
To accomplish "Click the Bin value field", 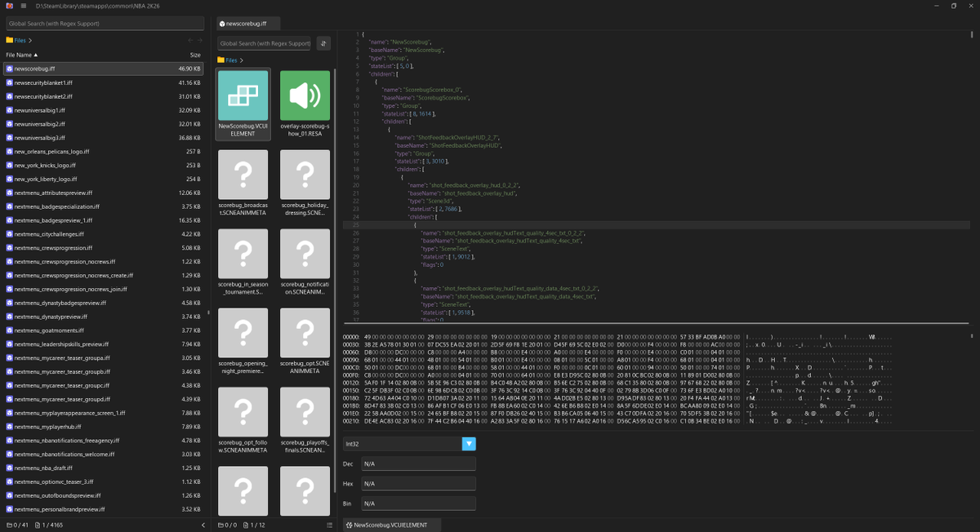I will (x=418, y=504).
